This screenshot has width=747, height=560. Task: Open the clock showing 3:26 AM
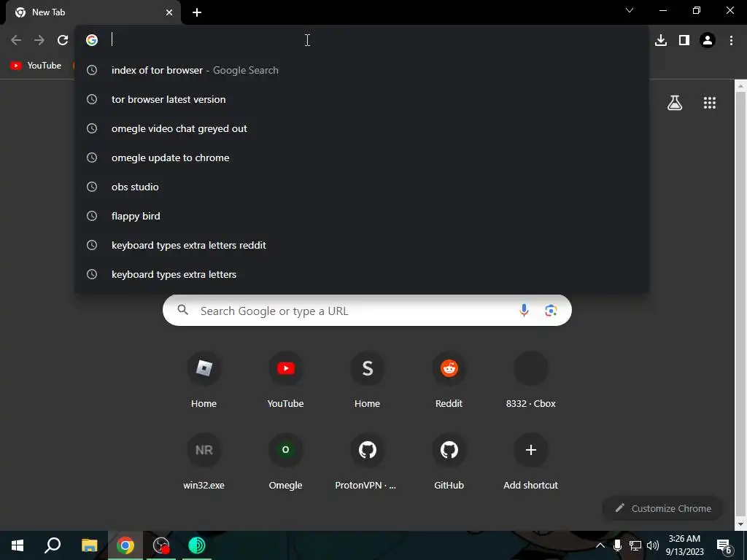point(684,545)
